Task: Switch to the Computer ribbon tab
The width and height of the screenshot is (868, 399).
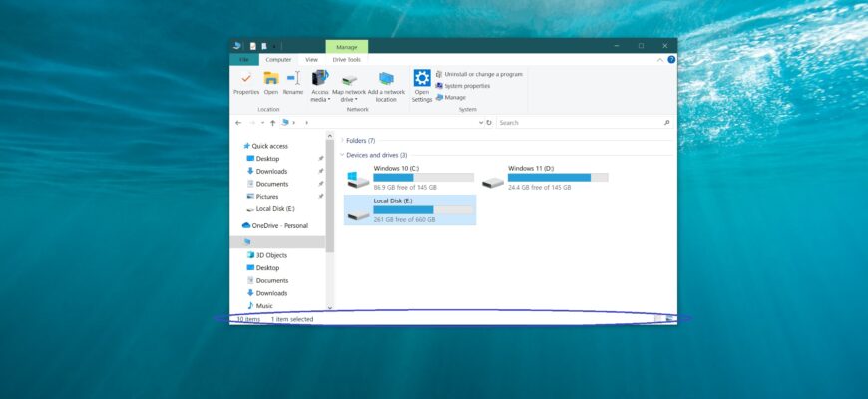Action: click(x=278, y=60)
